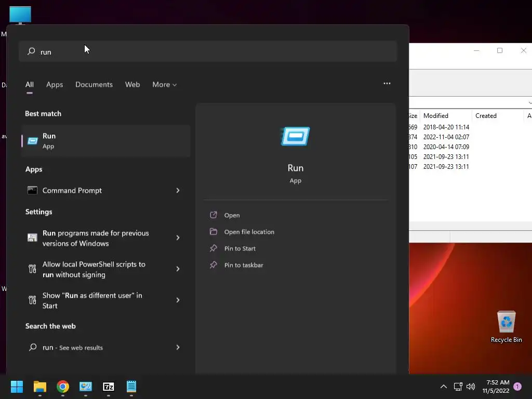Viewport: 532px width, 399px height.
Task: Open the notification badge in tray
Action: tap(517, 387)
